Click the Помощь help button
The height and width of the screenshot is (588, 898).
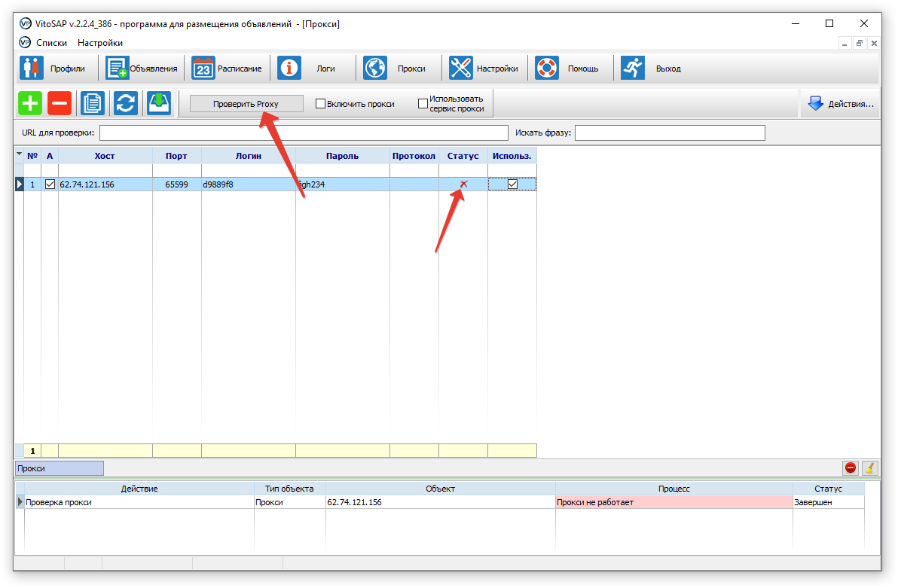click(x=569, y=69)
